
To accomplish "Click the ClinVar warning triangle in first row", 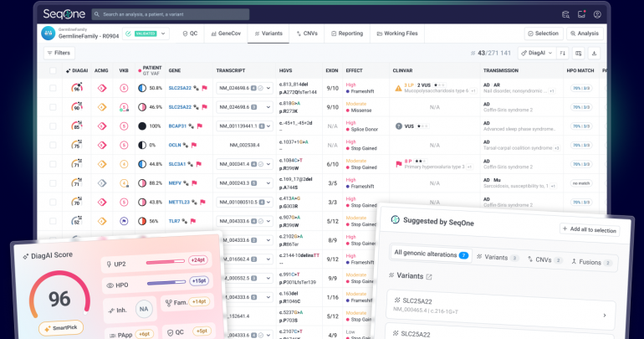I will (x=398, y=88).
